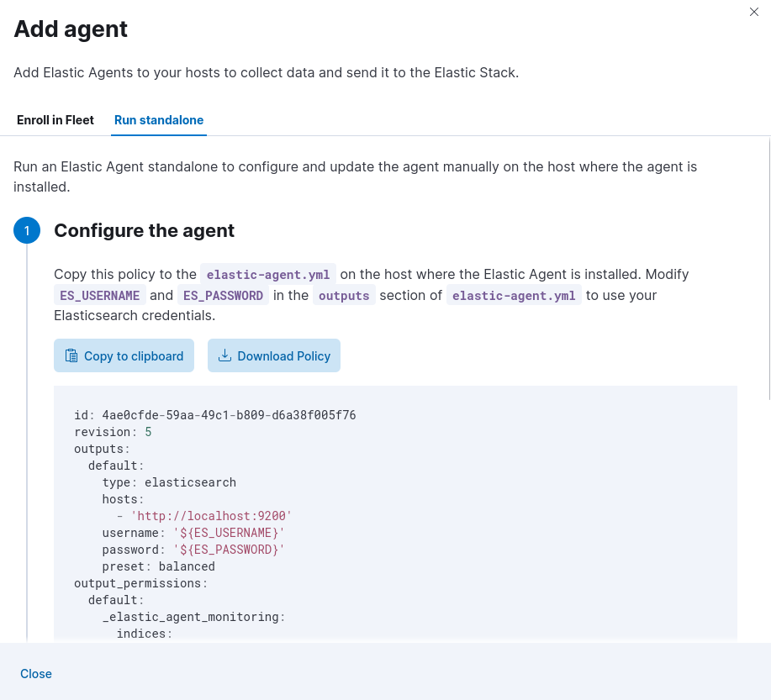Close the Add agent flyout with X icon

click(x=754, y=12)
